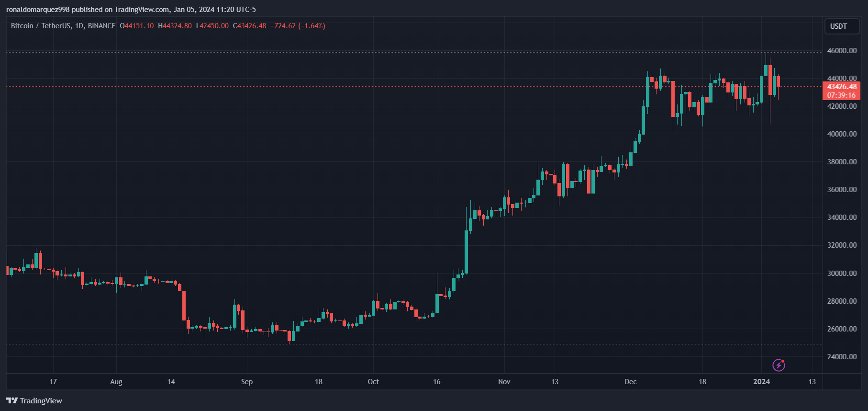
Task: Click the bar countdown timer "07:39:16"
Action: pos(841,95)
